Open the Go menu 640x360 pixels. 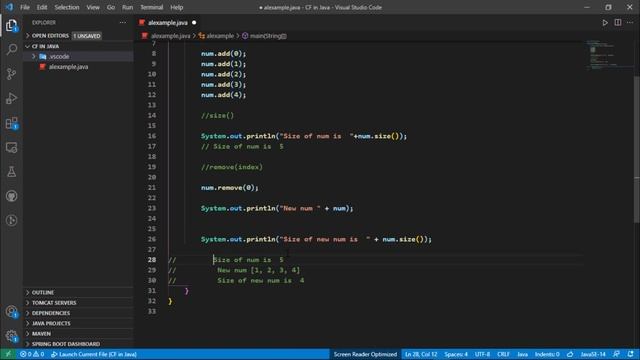[111, 7]
